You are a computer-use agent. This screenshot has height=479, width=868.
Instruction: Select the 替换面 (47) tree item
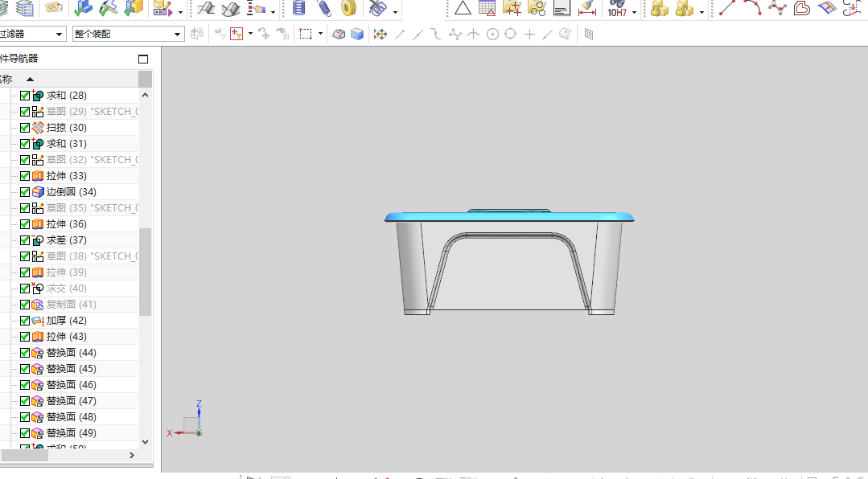click(72, 400)
